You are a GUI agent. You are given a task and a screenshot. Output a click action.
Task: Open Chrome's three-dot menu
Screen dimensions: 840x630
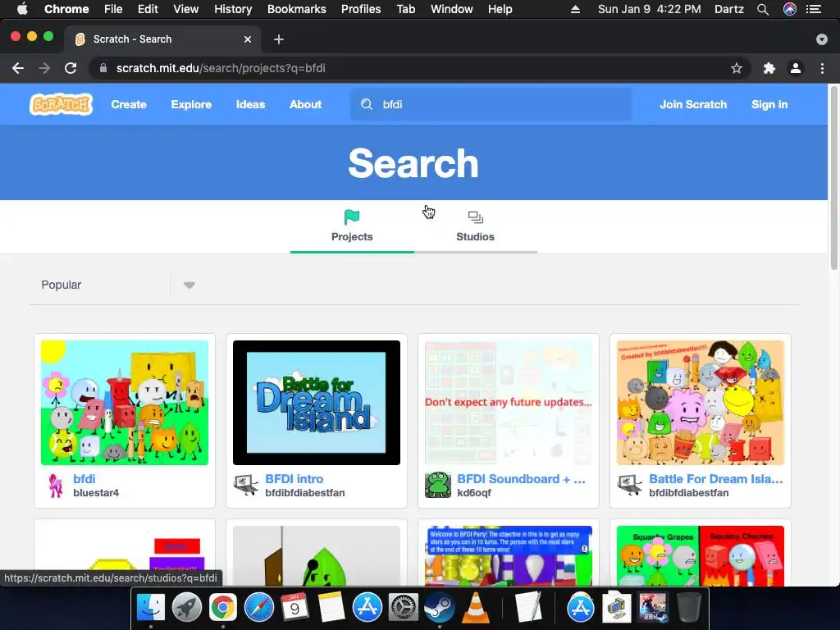click(x=822, y=69)
